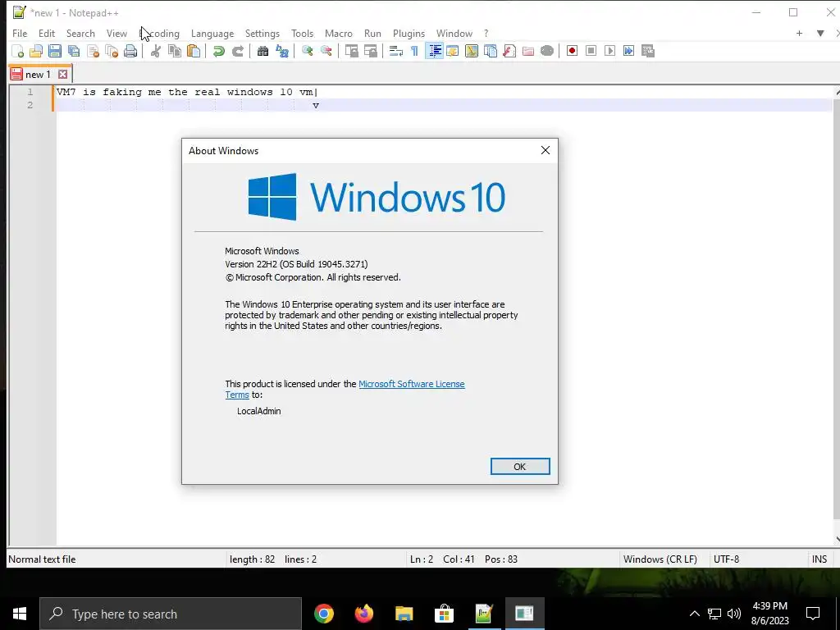Viewport: 840px width, 630px height.
Task: Open the Function List panel icon
Action: coord(509,51)
